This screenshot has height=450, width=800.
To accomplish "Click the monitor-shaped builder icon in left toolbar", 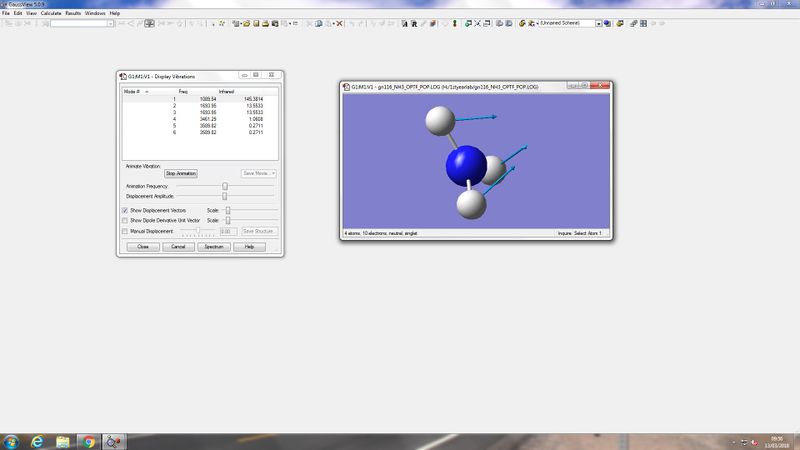I will pyautogui.click(x=149, y=23).
